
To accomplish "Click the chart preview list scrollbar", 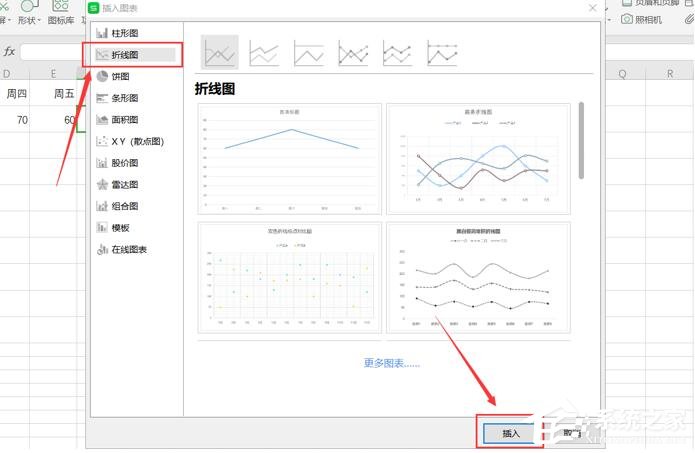I will 581,140.
